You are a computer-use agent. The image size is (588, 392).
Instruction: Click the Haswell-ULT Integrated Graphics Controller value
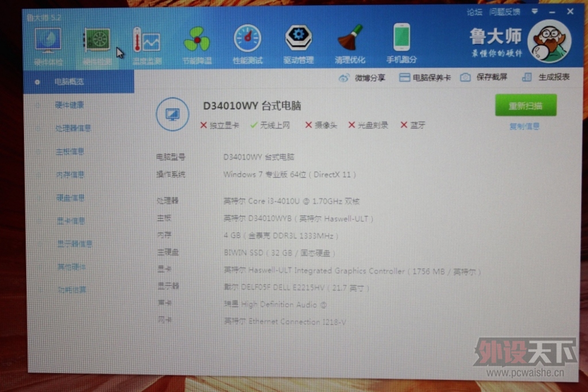pyautogui.click(x=353, y=271)
